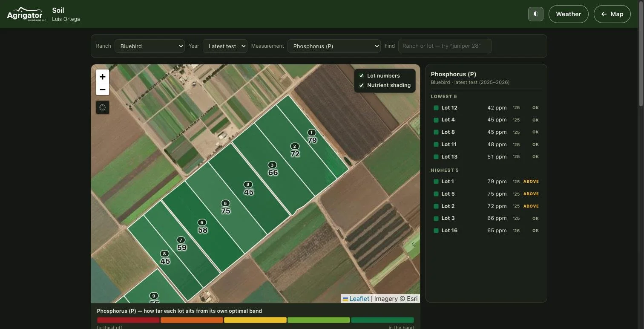Select the lot 5 map marker
Viewport: 644px width, 329px height.
pos(225,203)
